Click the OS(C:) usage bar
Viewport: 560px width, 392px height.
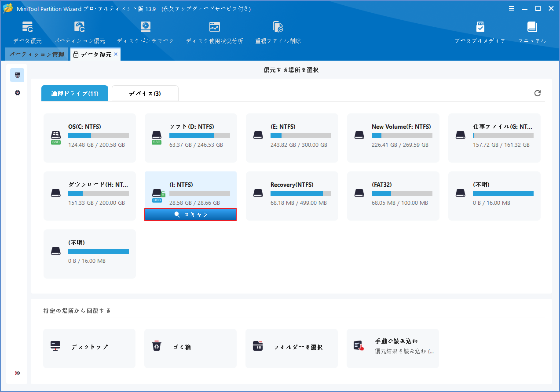pyautogui.click(x=99, y=135)
